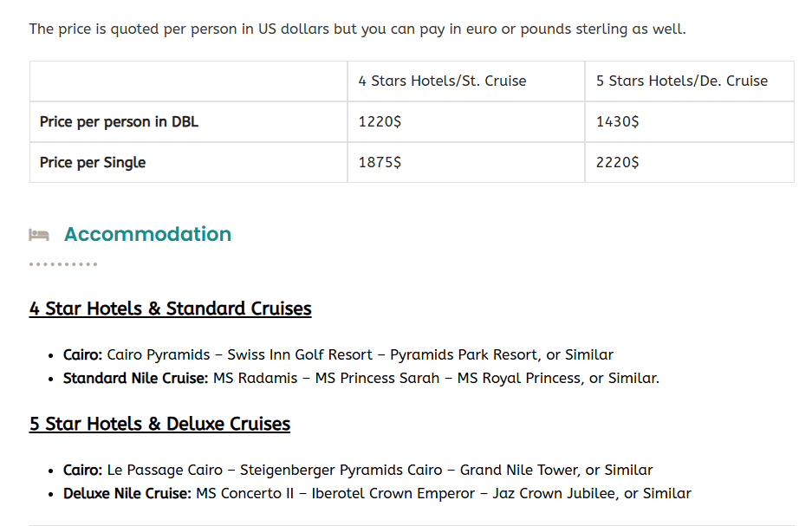Click the Accommodation section heading
Viewport: 812px width, 526px height.
[x=147, y=234]
